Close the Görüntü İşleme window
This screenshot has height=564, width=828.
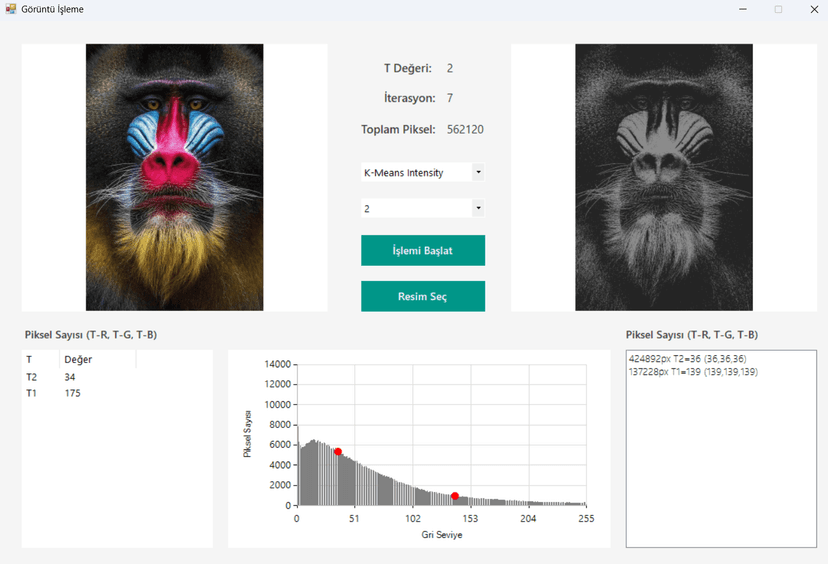tap(814, 9)
